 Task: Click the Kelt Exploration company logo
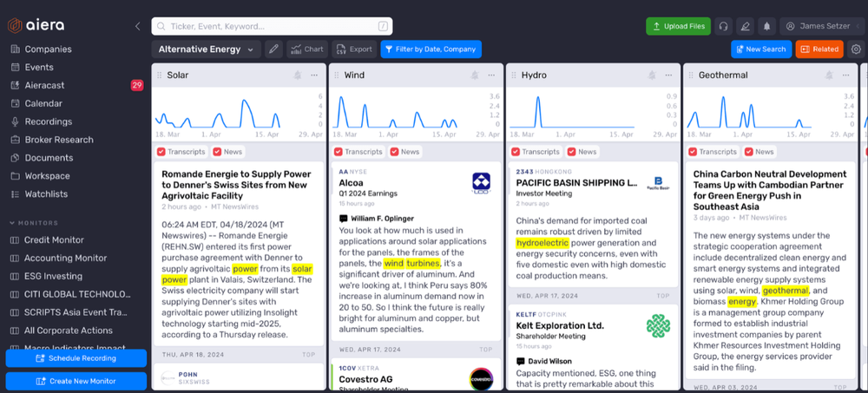point(658,326)
